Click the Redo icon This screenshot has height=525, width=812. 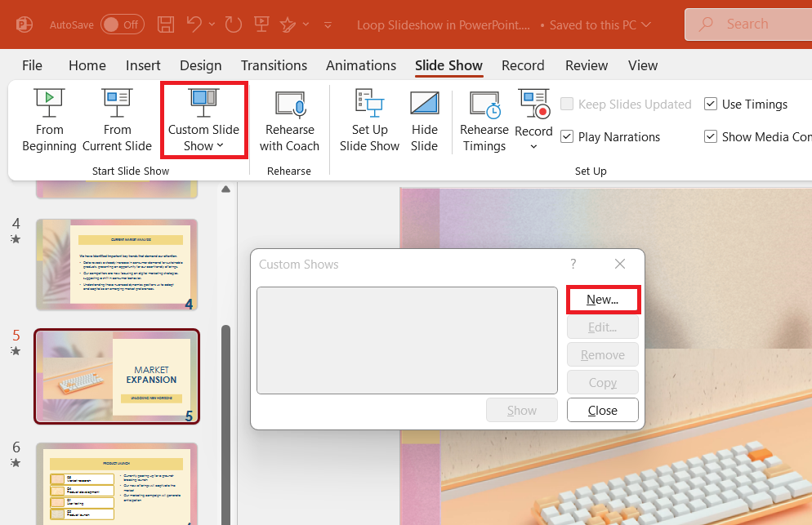point(233,24)
